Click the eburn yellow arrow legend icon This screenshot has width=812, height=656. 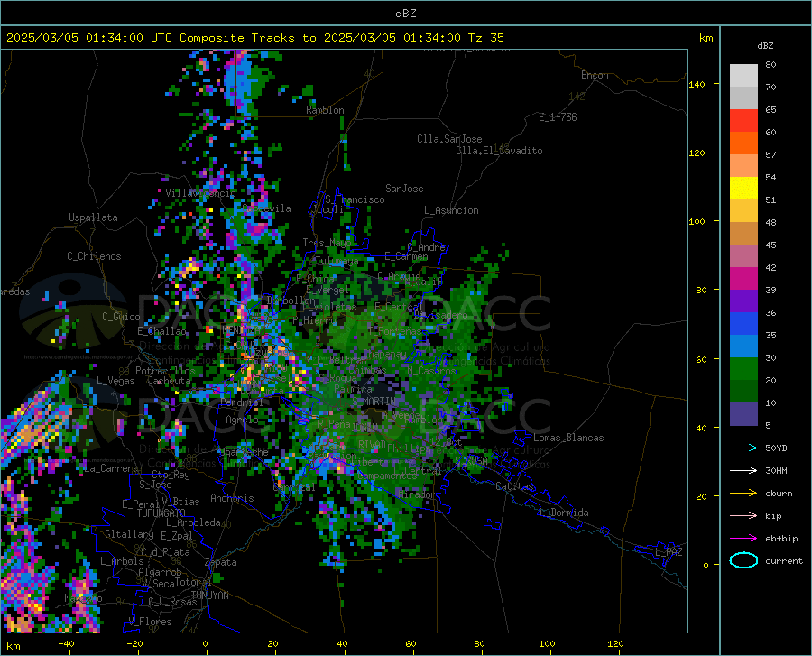(x=743, y=494)
